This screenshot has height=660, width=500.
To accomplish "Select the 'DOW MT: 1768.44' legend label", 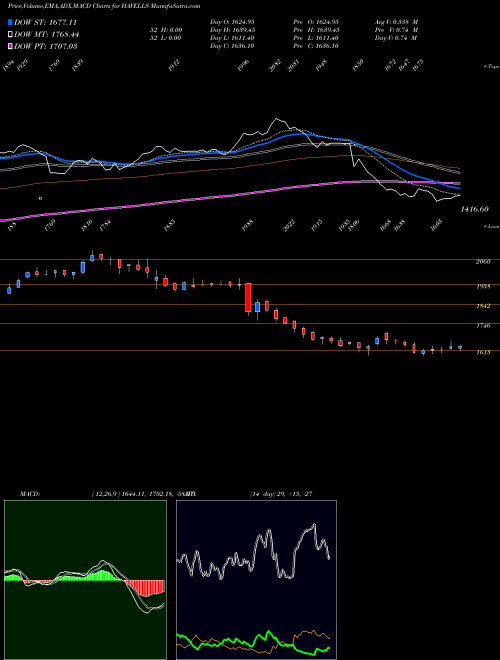I will pos(47,35).
